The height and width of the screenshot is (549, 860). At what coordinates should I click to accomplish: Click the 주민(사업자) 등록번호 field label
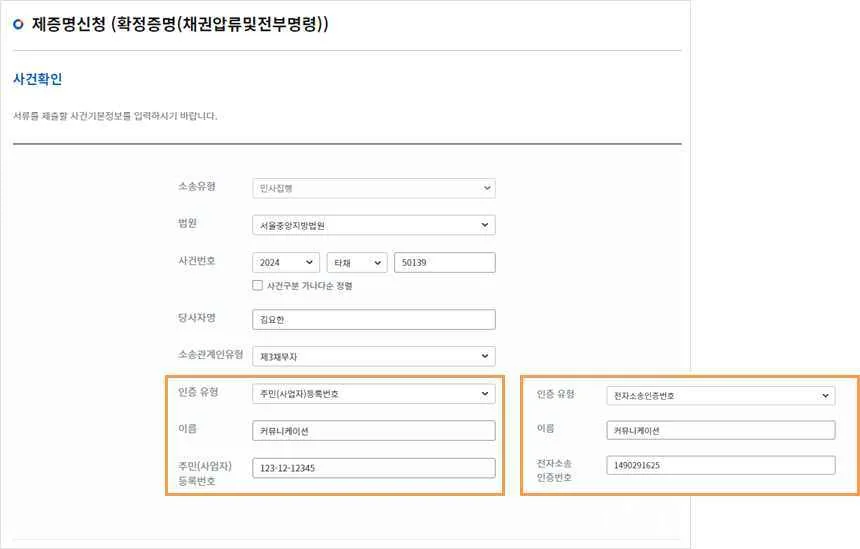205,473
